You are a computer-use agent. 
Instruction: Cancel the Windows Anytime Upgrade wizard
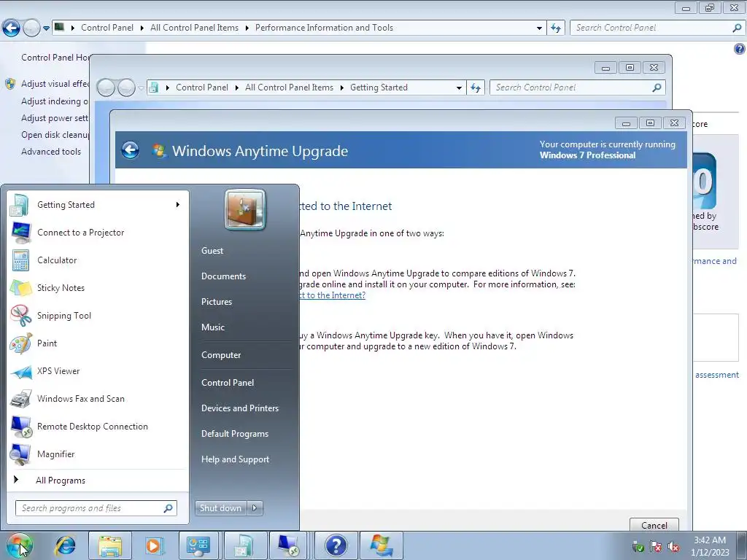pyautogui.click(x=654, y=525)
